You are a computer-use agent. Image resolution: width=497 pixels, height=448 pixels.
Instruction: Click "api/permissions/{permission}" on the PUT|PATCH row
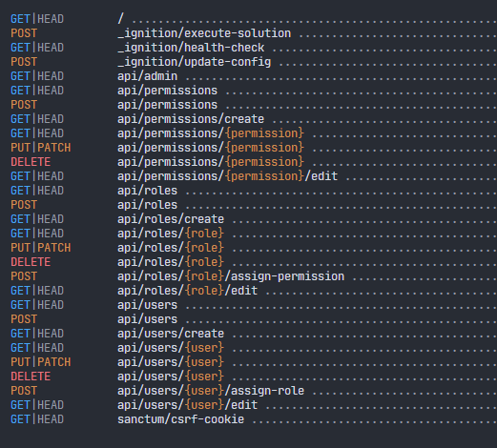pos(211,148)
